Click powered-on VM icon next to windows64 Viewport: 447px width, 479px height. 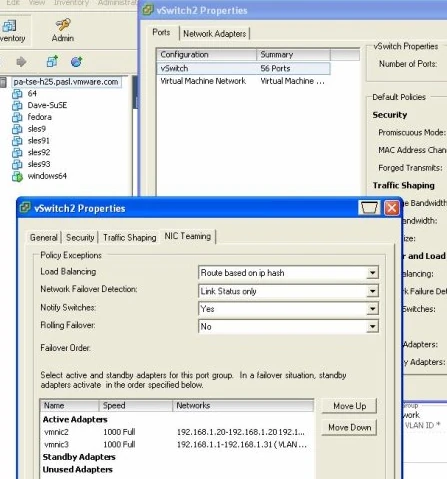17,176
